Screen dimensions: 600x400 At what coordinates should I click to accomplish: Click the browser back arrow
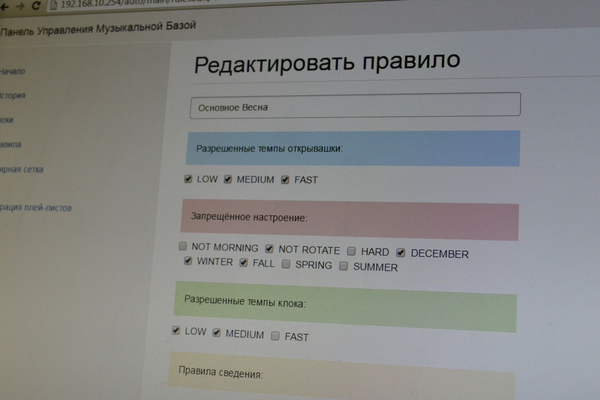4,6
